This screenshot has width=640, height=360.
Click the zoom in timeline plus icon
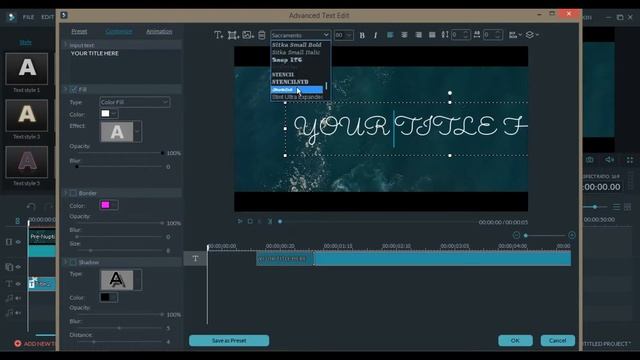(x=571, y=235)
